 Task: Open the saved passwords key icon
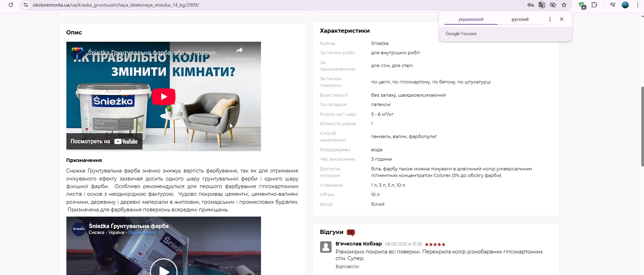pyautogui.click(x=531, y=5)
